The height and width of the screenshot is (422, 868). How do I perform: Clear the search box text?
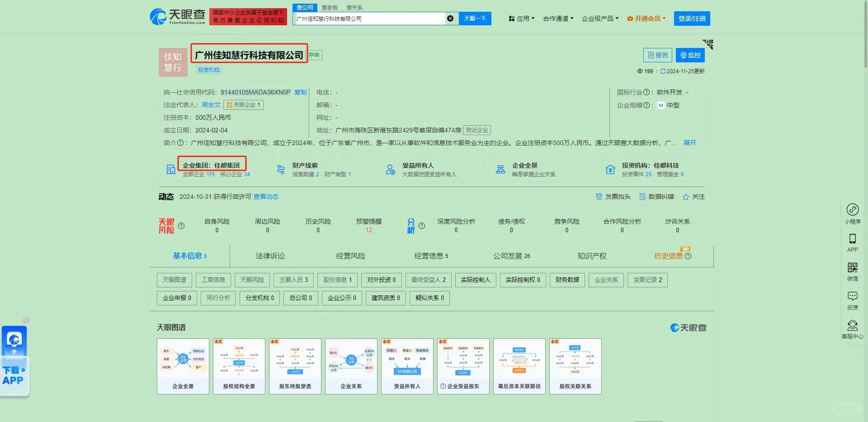[x=450, y=19]
